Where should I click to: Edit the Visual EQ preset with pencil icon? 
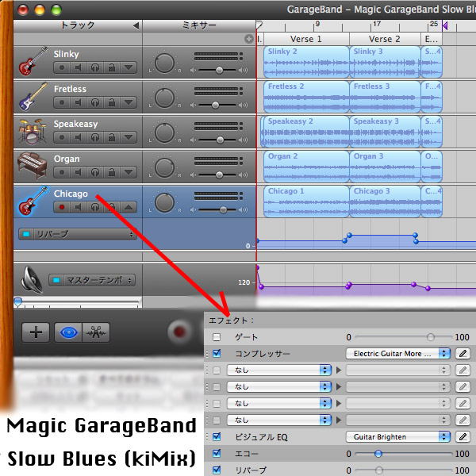pyautogui.click(x=463, y=436)
